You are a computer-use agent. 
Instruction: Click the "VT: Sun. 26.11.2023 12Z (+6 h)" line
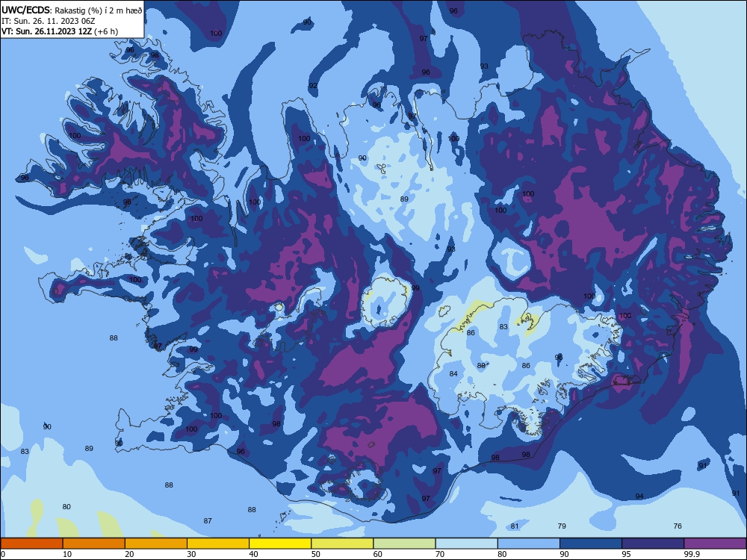pos(60,31)
